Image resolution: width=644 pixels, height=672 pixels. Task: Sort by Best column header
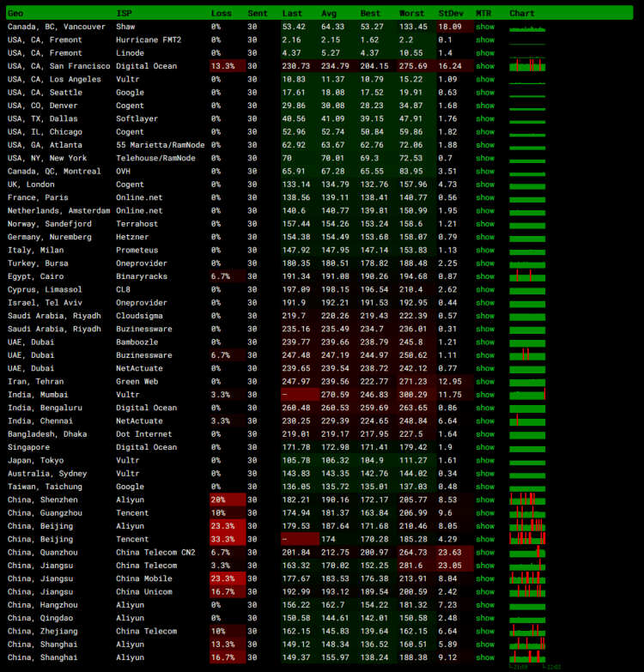point(370,13)
